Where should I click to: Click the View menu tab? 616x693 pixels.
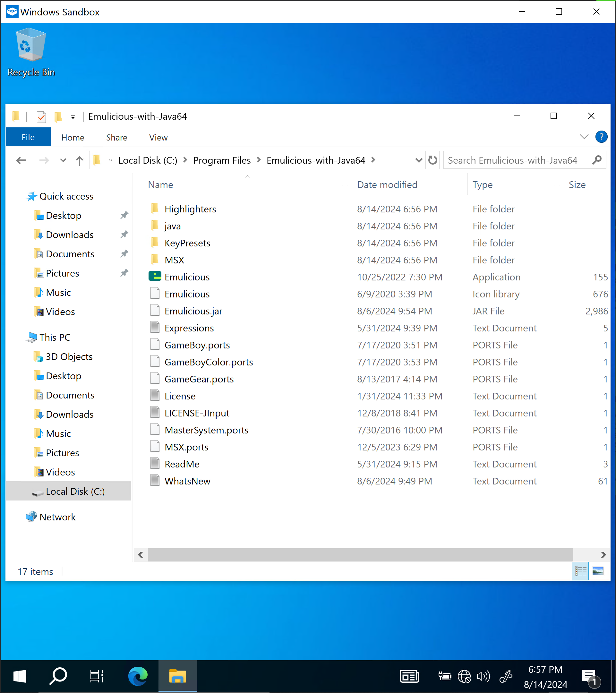(158, 137)
